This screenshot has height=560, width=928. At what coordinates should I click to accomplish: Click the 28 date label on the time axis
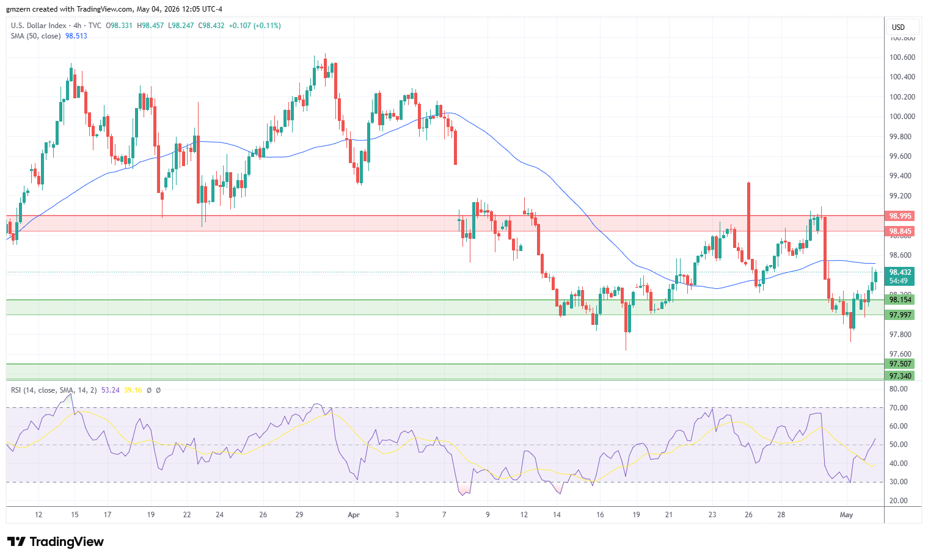pyautogui.click(x=781, y=515)
